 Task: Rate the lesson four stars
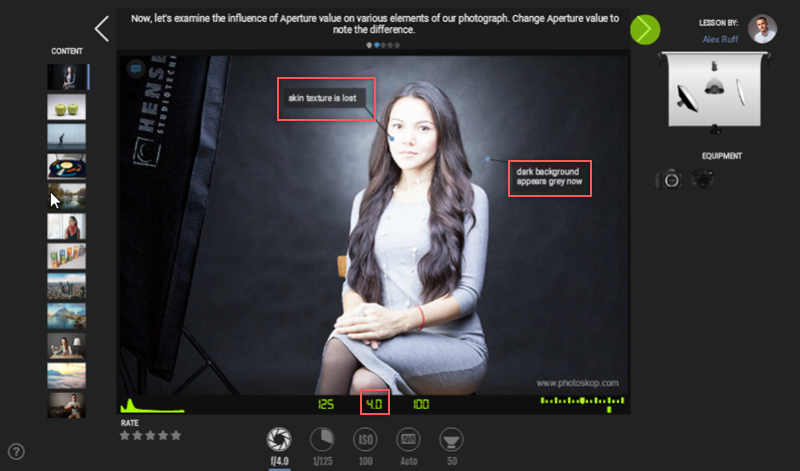point(163,435)
